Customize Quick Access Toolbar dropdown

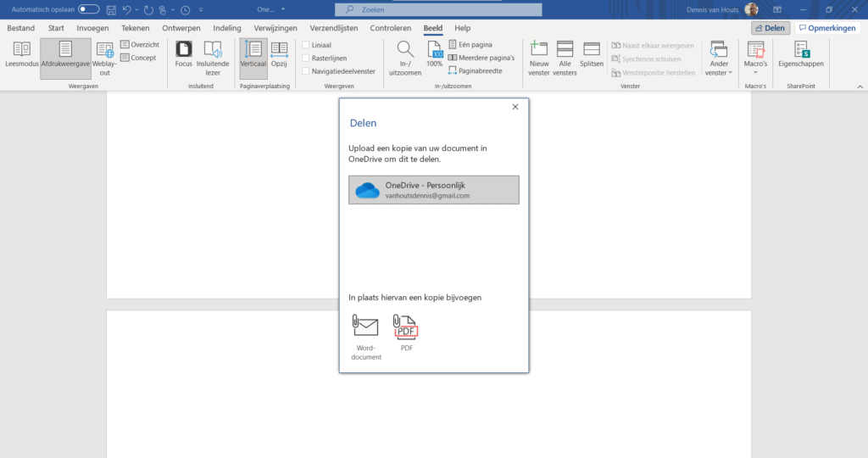click(200, 10)
